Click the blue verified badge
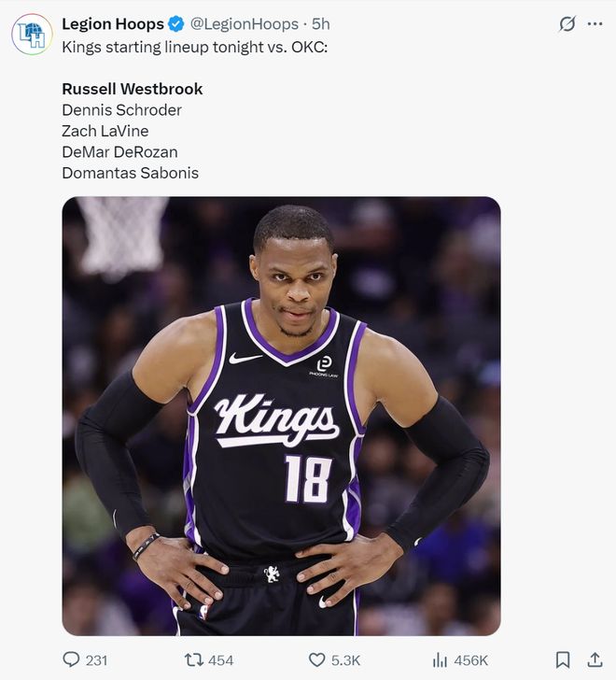616x680 pixels. tap(175, 23)
